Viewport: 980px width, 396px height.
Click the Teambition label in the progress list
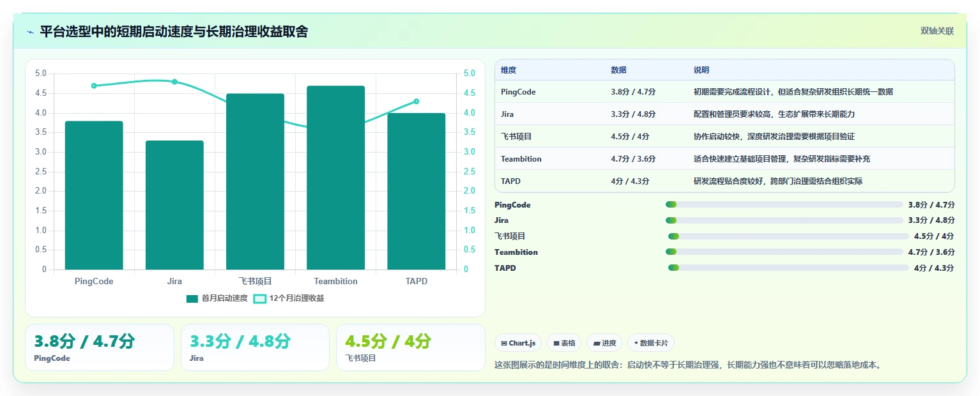tap(516, 252)
